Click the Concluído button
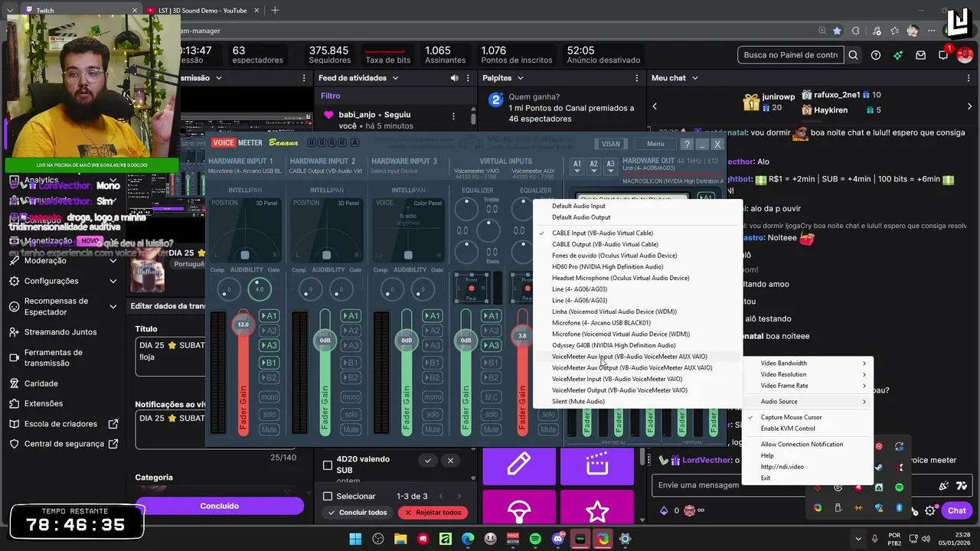Image resolution: width=980 pixels, height=551 pixels. coord(219,506)
